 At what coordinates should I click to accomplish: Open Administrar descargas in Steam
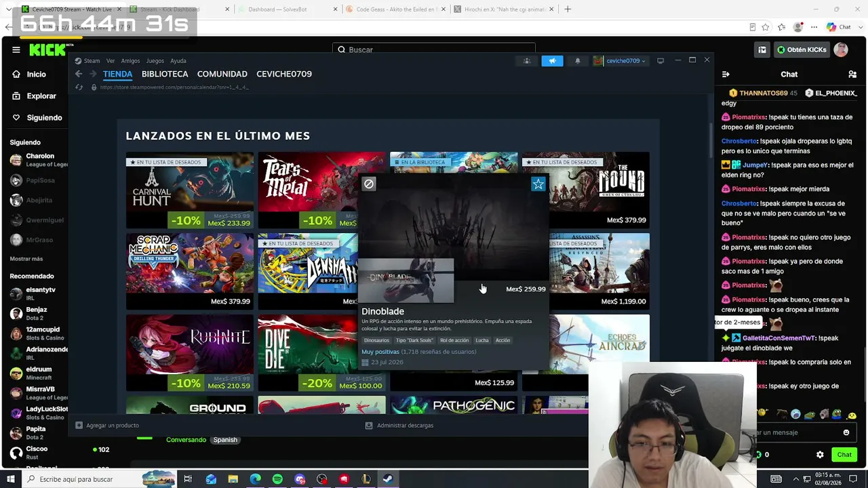pos(399,426)
